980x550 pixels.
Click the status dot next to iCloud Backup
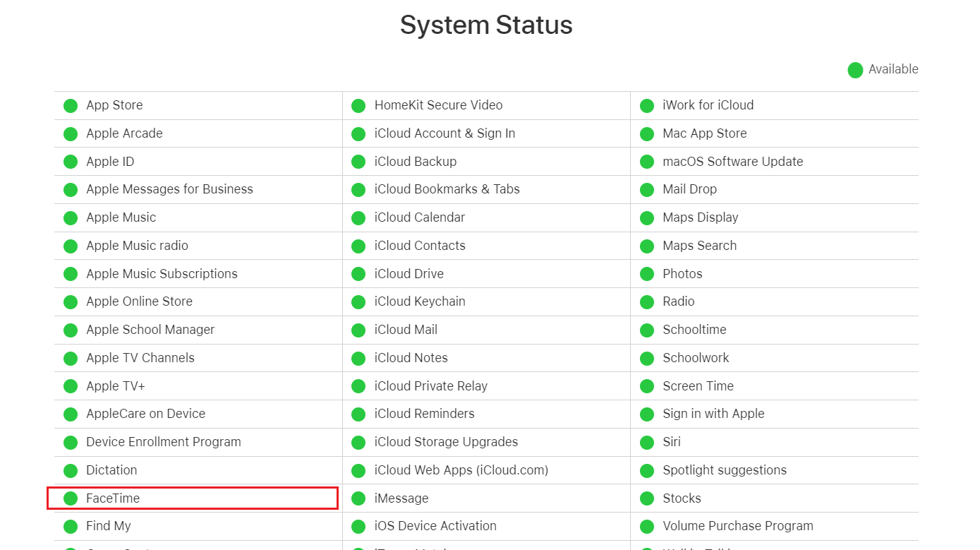(x=358, y=162)
